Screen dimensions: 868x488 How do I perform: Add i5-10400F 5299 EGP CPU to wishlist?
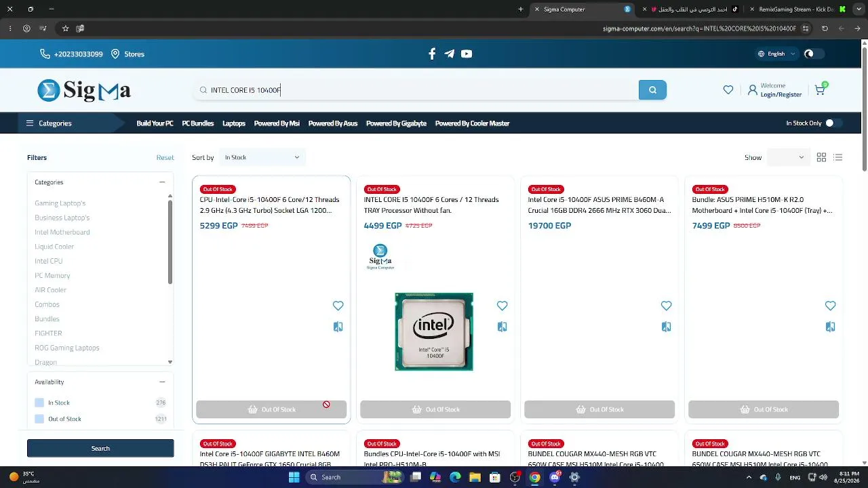pos(338,306)
